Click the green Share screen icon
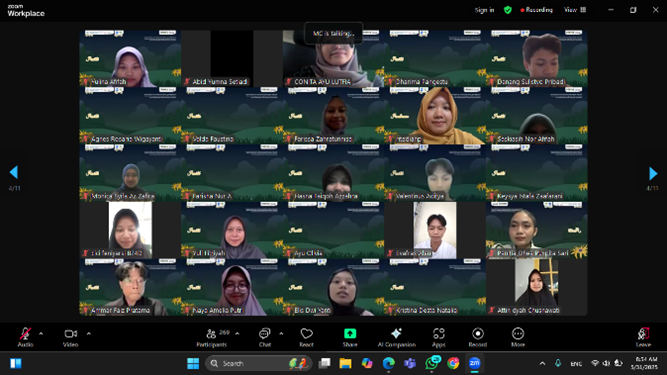 [350, 333]
